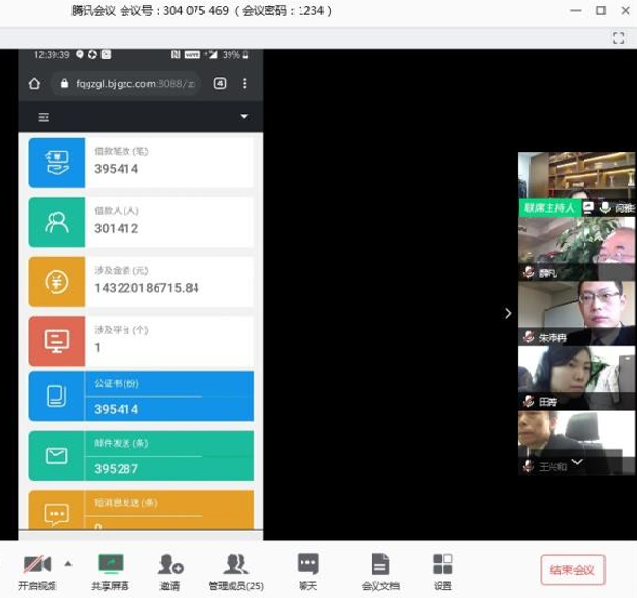Click the 联席主持人 co-host label

[x=549, y=208]
